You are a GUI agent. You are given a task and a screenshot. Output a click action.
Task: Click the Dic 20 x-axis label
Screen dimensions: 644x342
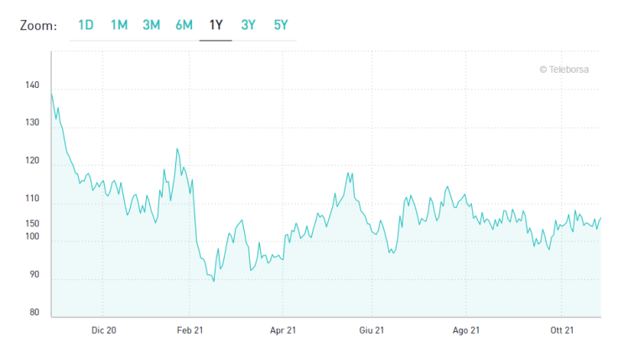coord(104,330)
